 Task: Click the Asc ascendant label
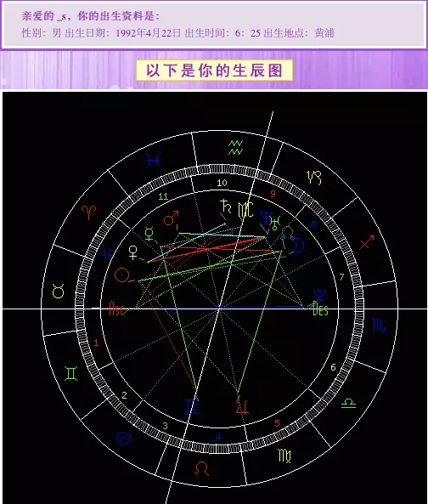click(x=116, y=309)
